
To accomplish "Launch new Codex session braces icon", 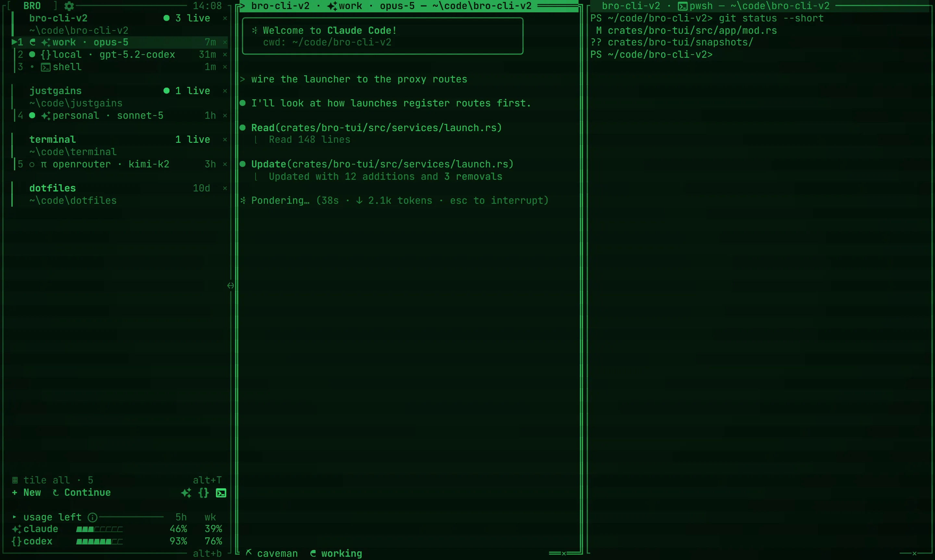I will 204,493.
